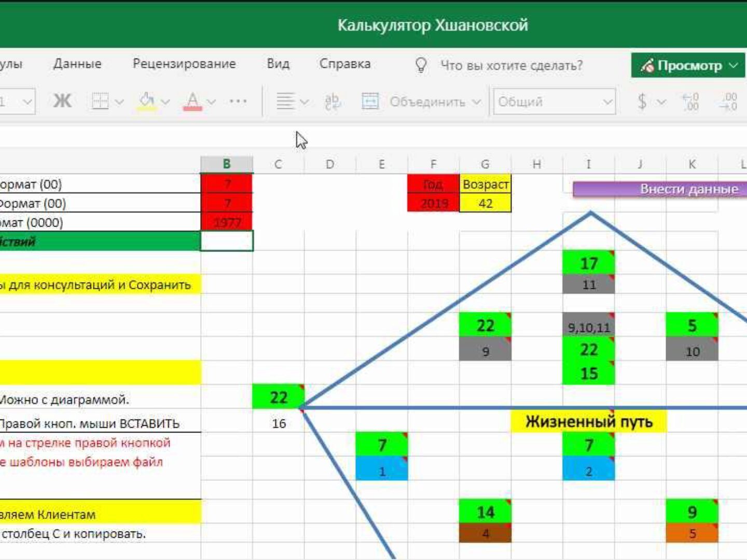Toggle bold formatting with the Ж button
Screen dimensions: 747x560
coord(62,101)
